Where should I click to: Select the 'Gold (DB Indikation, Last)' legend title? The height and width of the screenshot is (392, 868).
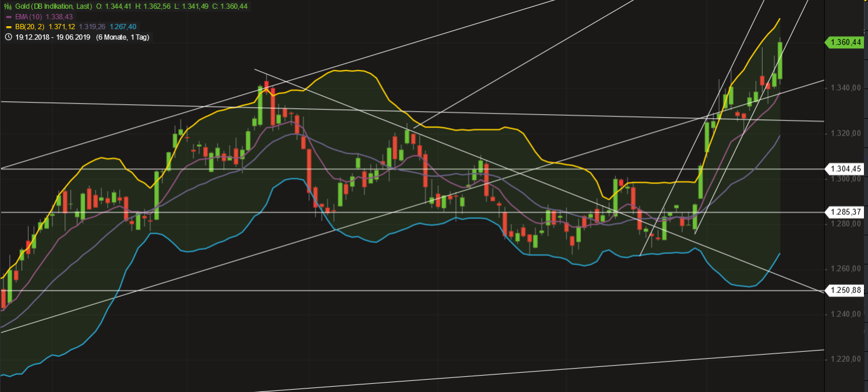pos(53,6)
